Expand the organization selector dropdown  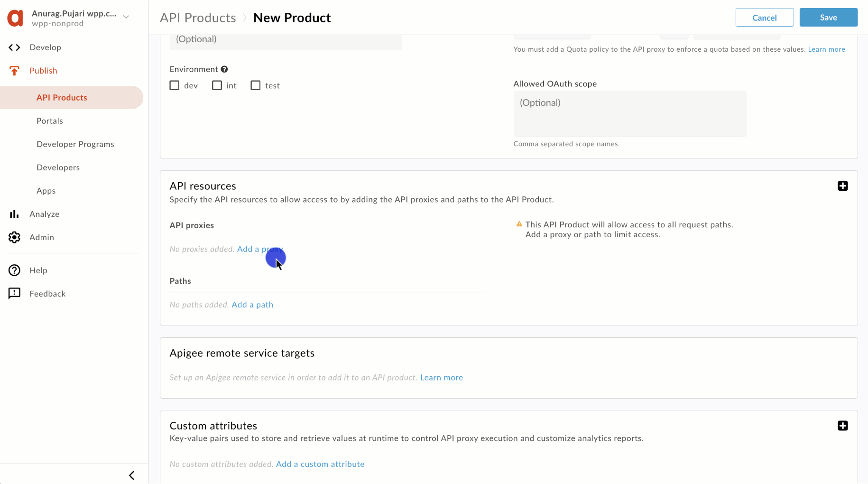click(126, 17)
